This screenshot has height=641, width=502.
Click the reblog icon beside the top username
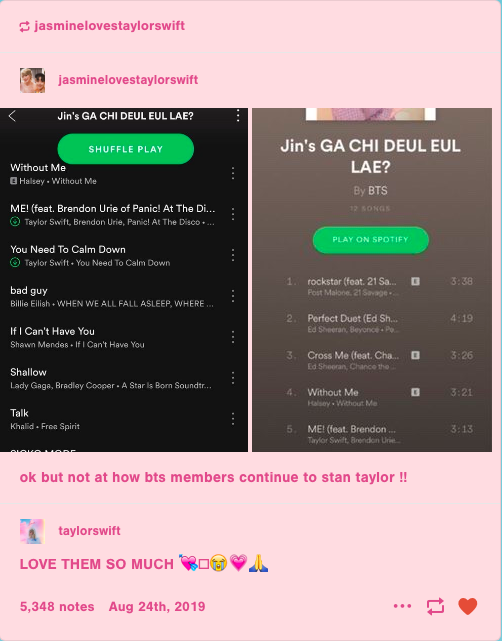tap(25, 27)
